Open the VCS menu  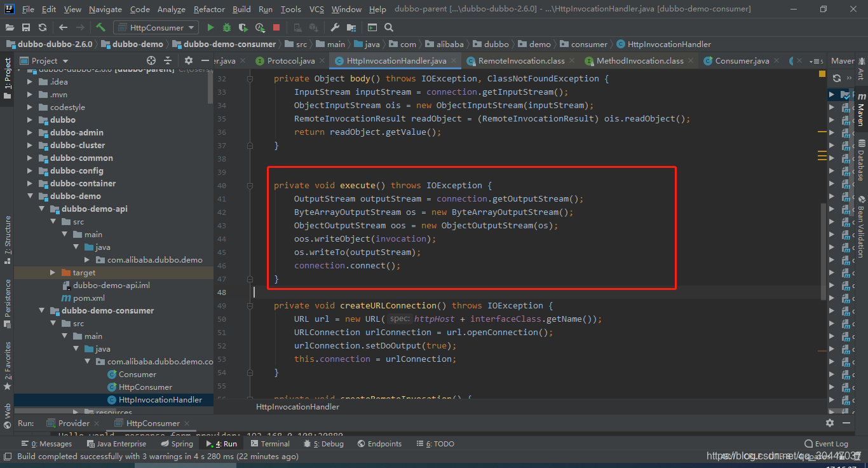316,9
